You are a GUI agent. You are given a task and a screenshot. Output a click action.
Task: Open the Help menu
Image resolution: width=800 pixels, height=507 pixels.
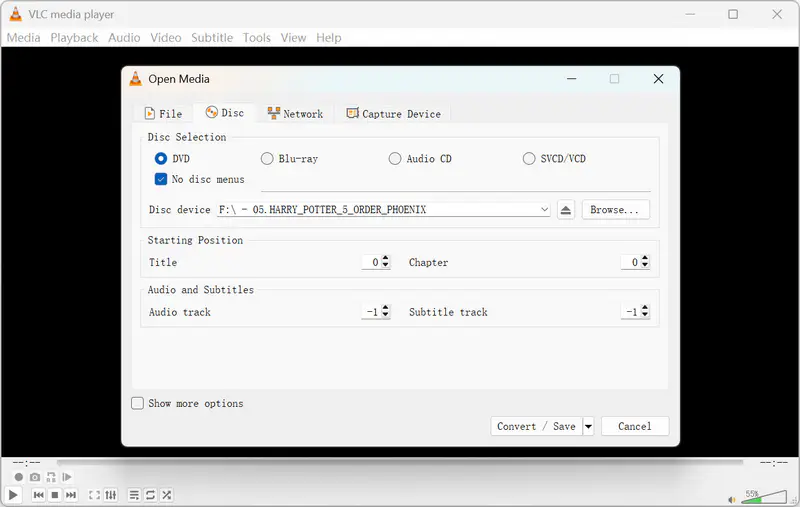click(329, 38)
